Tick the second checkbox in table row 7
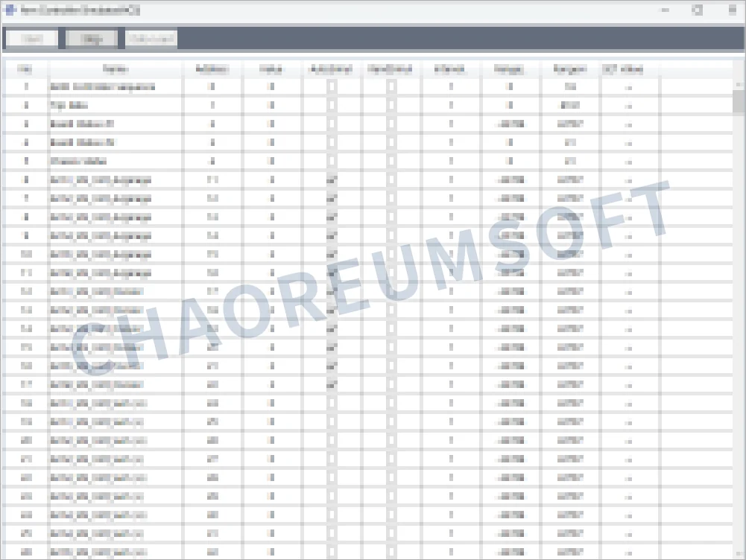 pos(391,198)
